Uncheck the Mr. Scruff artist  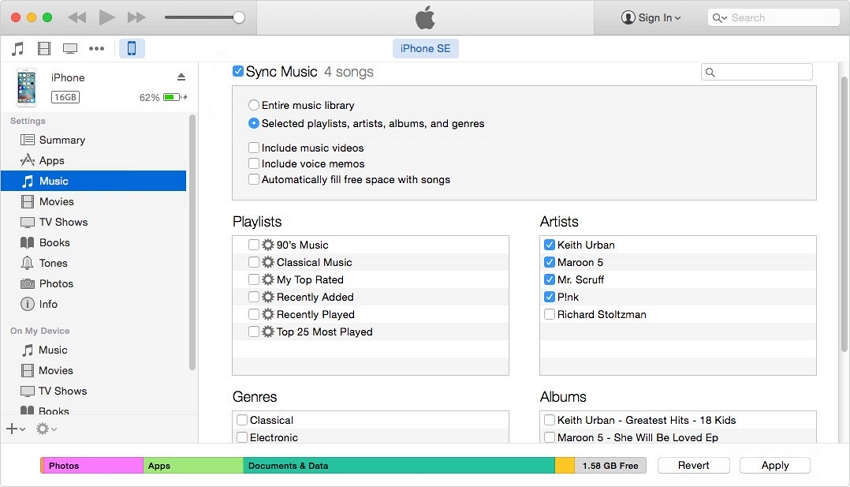[x=549, y=279]
